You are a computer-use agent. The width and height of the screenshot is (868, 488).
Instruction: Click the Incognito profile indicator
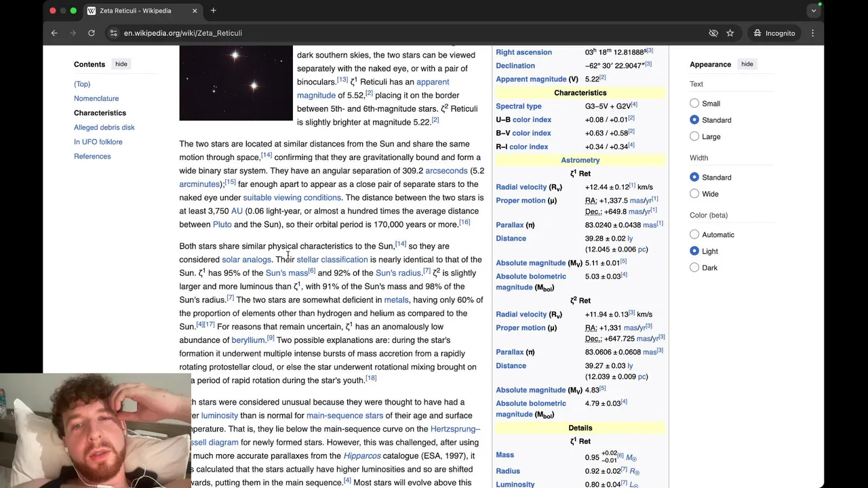point(774,33)
